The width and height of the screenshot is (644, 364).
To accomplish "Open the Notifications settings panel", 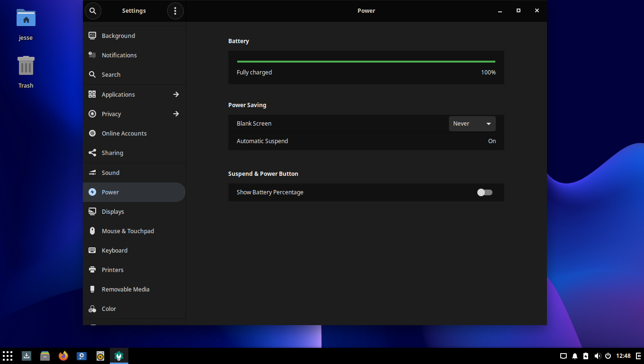I will (x=134, y=55).
